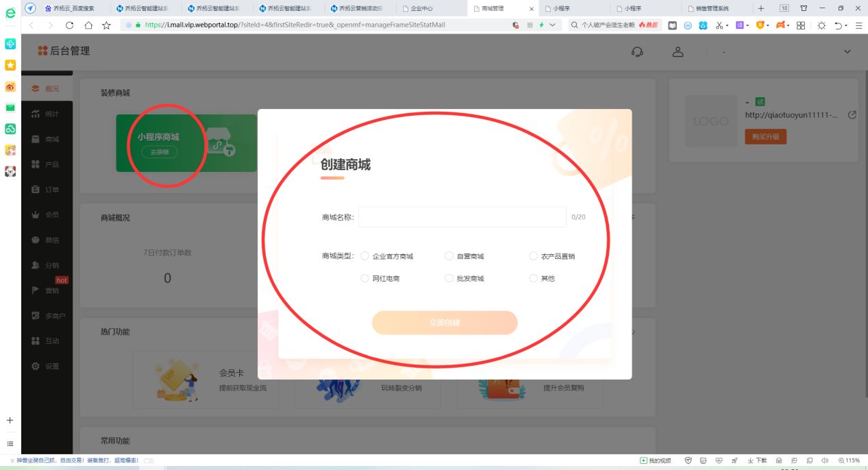
Task: Open the account profile icon in header
Action: click(x=678, y=51)
